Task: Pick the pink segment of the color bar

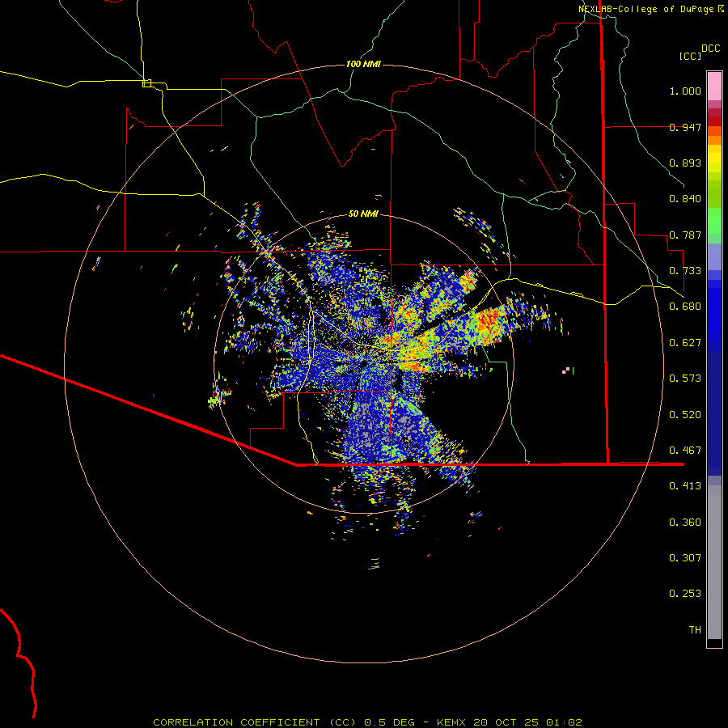Action: pos(714,86)
